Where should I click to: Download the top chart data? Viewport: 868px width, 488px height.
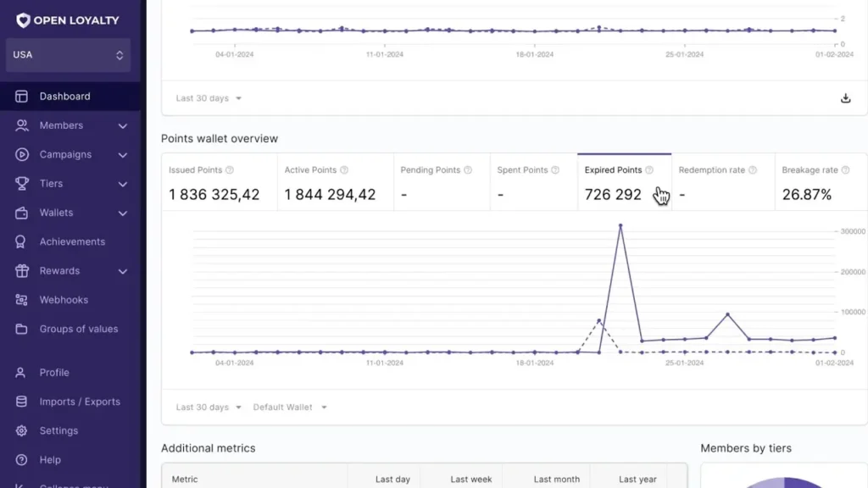pos(845,98)
